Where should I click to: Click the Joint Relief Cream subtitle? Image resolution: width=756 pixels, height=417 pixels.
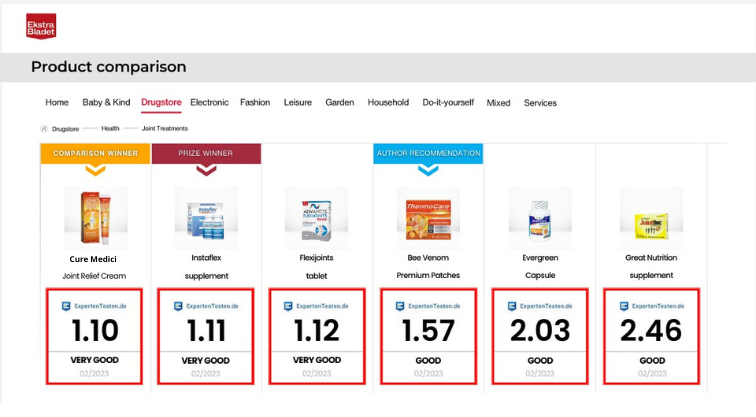tap(94, 276)
